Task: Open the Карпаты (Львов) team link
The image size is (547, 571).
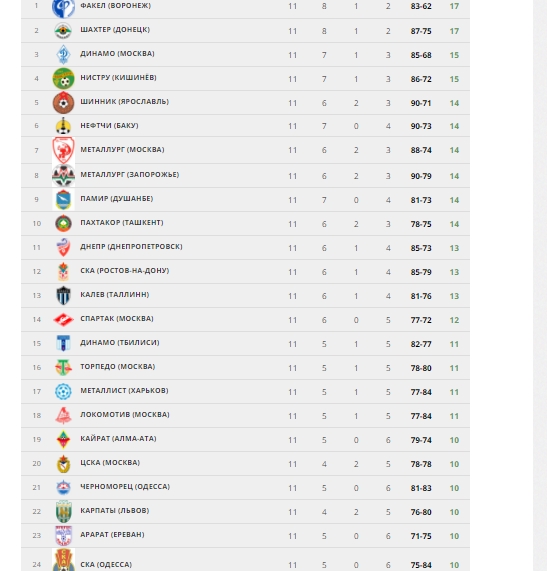Action: [115, 511]
